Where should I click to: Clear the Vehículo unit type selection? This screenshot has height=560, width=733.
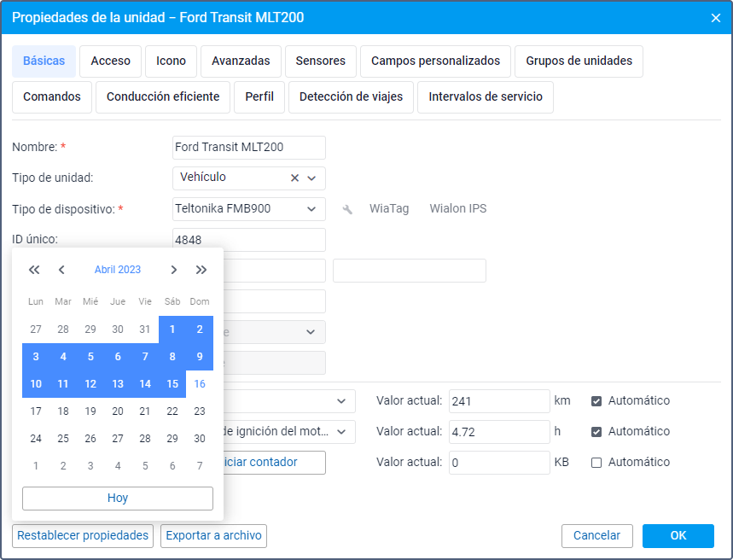[295, 178]
